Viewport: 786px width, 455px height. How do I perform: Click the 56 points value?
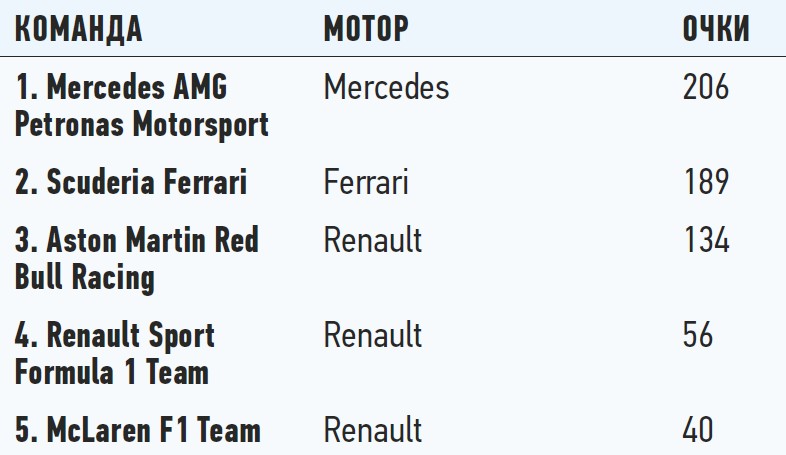(x=698, y=335)
